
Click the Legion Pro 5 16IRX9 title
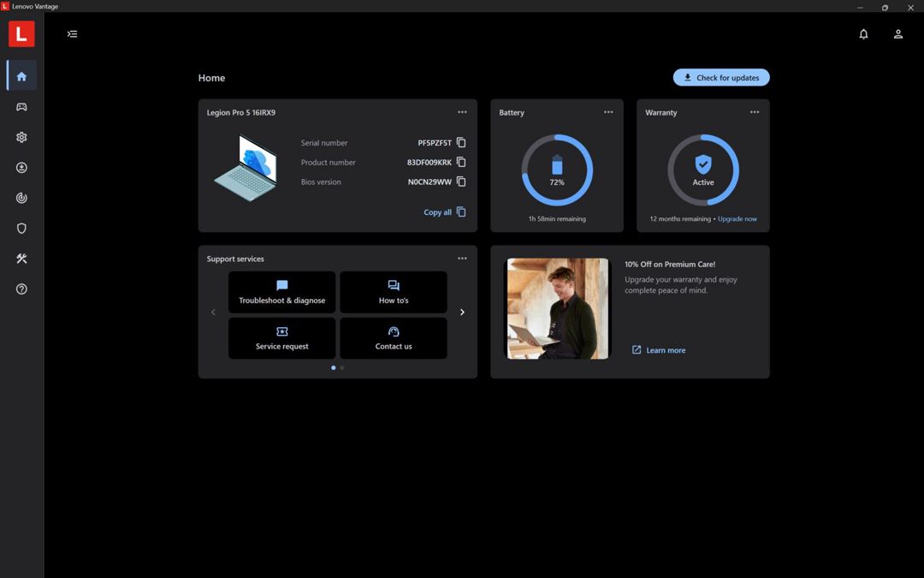(241, 112)
